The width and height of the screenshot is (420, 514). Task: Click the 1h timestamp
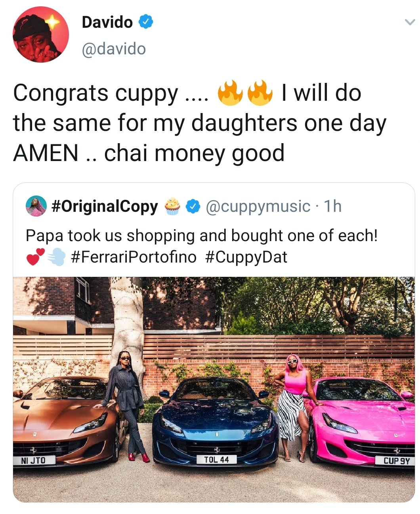click(332, 206)
